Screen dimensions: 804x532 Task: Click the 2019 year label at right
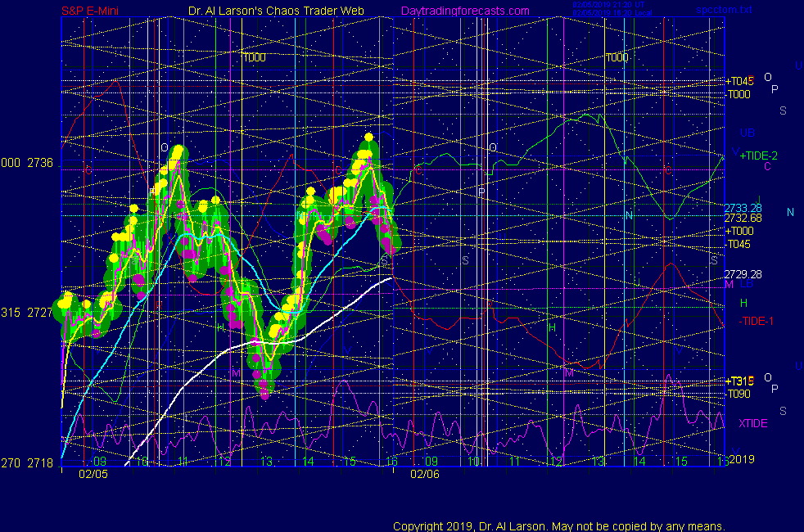(742, 459)
